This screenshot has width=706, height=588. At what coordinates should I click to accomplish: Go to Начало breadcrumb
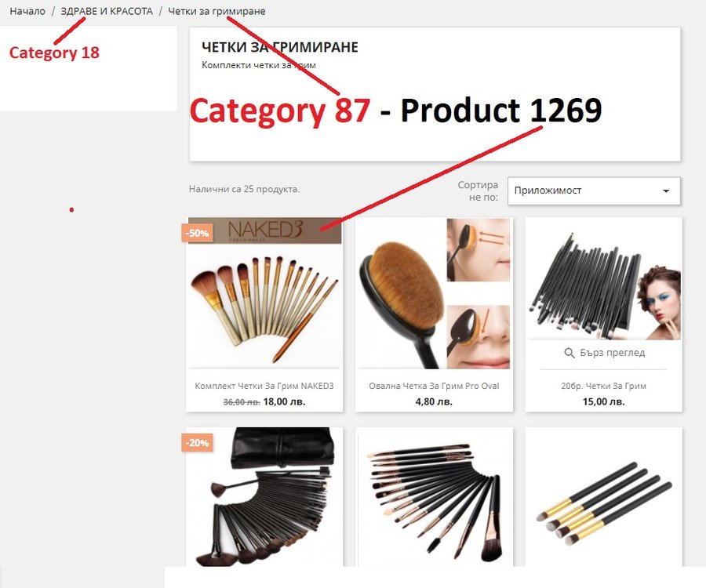click(x=27, y=11)
